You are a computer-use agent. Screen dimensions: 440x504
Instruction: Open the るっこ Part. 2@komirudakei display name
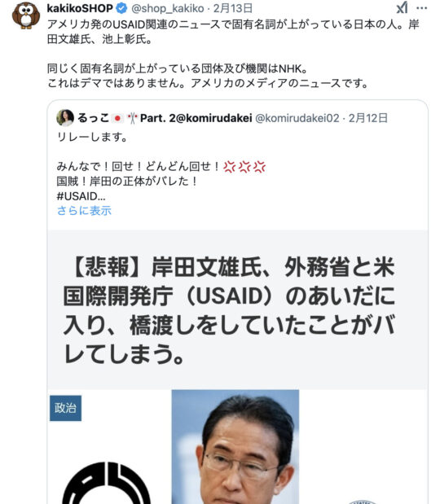pyautogui.click(x=165, y=118)
